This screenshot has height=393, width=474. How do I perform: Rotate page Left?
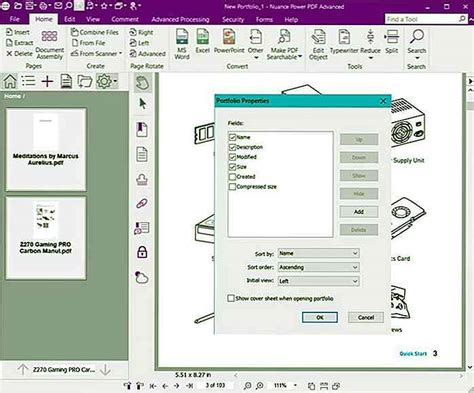pos(139,43)
